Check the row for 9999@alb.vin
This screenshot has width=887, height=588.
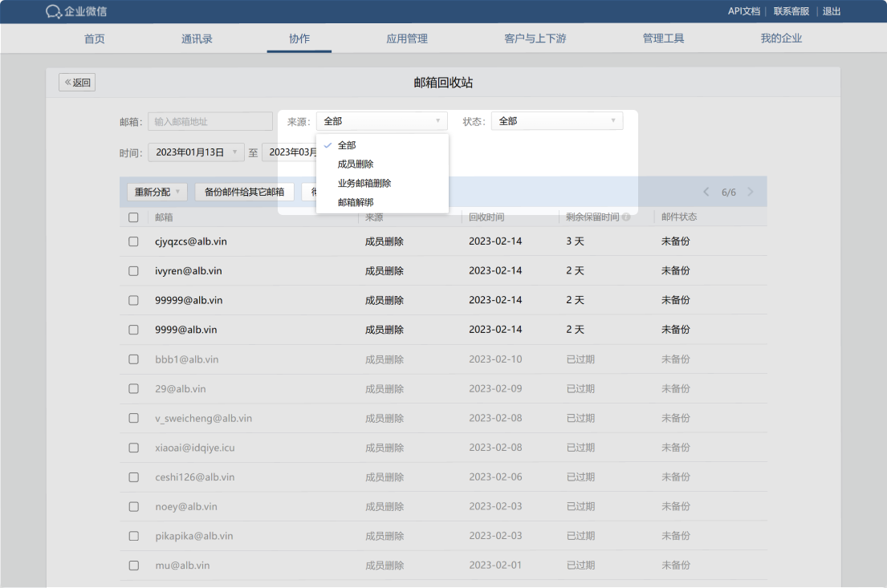coord(133,329)
